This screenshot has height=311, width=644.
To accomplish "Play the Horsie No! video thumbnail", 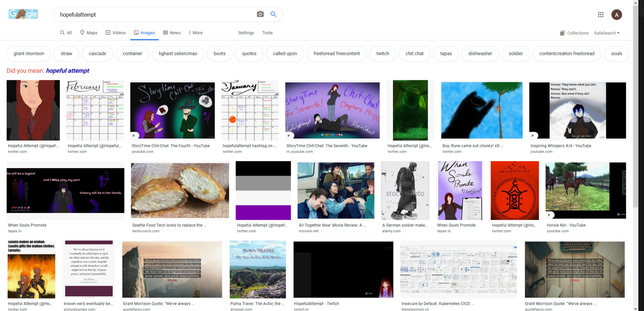I will (x=585, y=190).
